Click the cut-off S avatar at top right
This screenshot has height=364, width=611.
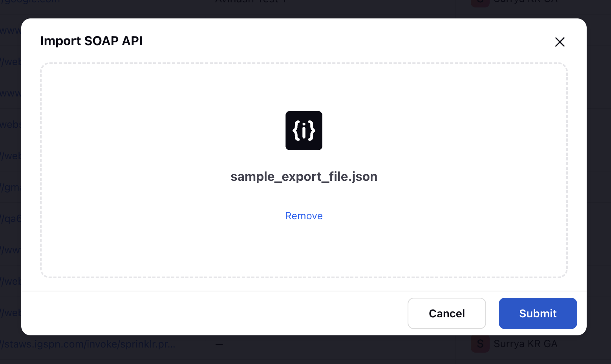480,3
